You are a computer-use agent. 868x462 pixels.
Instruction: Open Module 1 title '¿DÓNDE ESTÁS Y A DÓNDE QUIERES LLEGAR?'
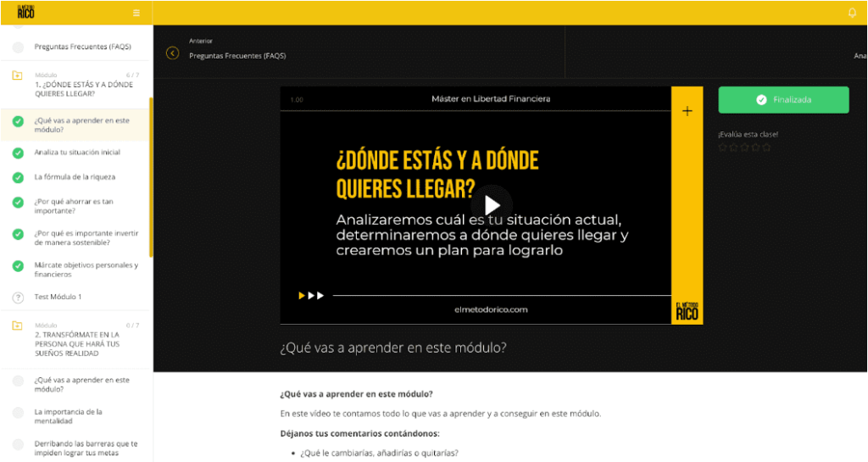pos(84,89)
